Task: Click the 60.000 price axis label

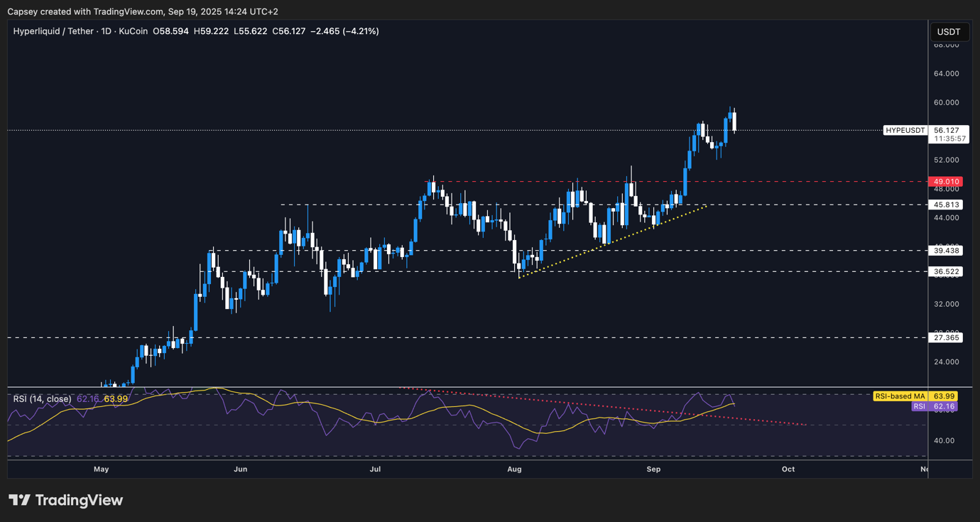Action: click(947, 102)
